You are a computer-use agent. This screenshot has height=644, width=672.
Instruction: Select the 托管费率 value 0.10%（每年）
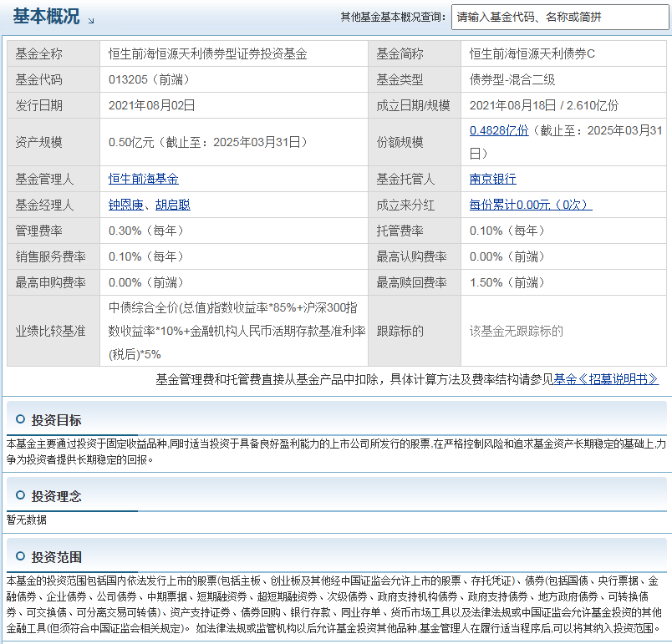tap(507, 231)
